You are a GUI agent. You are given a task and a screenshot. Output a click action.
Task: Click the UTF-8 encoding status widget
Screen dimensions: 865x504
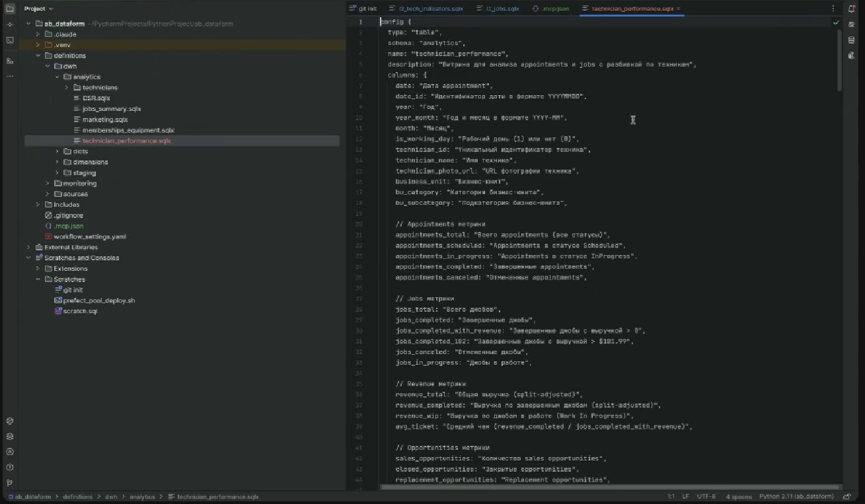coord(706,496)
